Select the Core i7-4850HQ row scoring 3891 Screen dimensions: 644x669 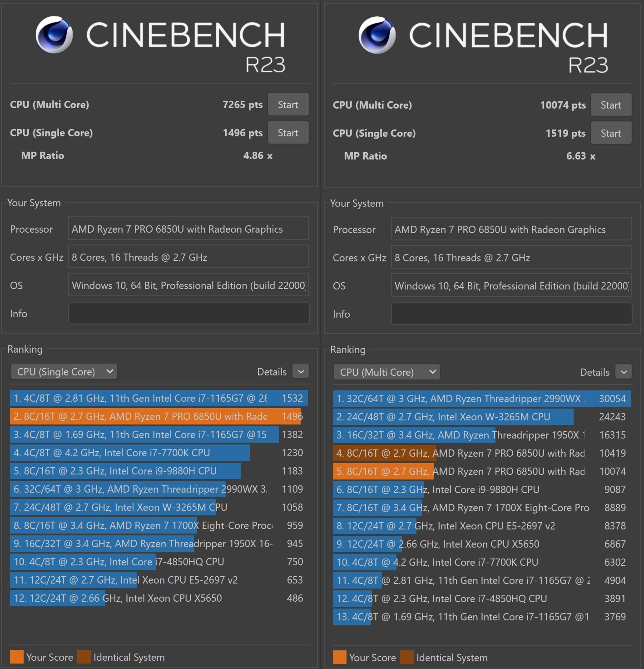[482, 599]
